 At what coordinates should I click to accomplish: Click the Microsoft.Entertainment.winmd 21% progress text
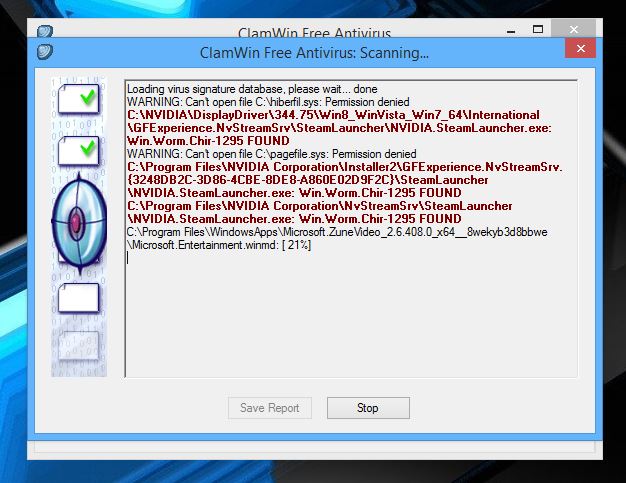point(219,245)
